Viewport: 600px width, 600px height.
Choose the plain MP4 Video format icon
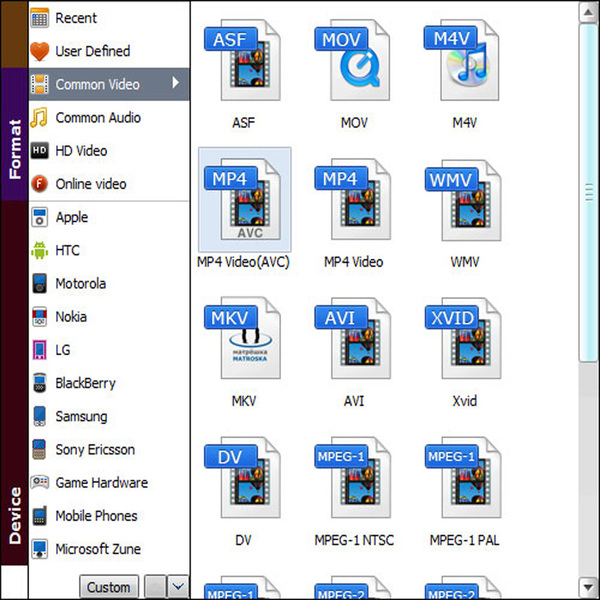(353, 199)
